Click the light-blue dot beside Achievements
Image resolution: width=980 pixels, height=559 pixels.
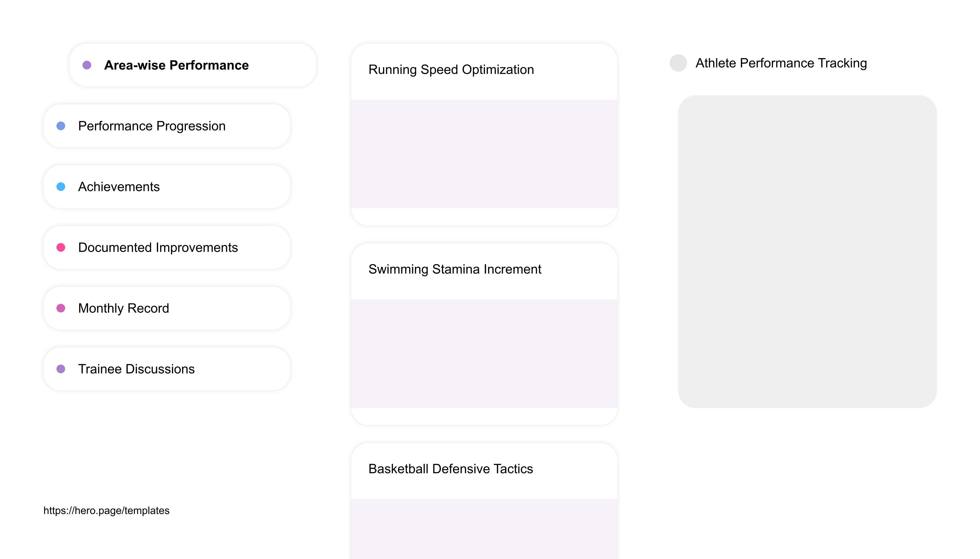point(61,187)
